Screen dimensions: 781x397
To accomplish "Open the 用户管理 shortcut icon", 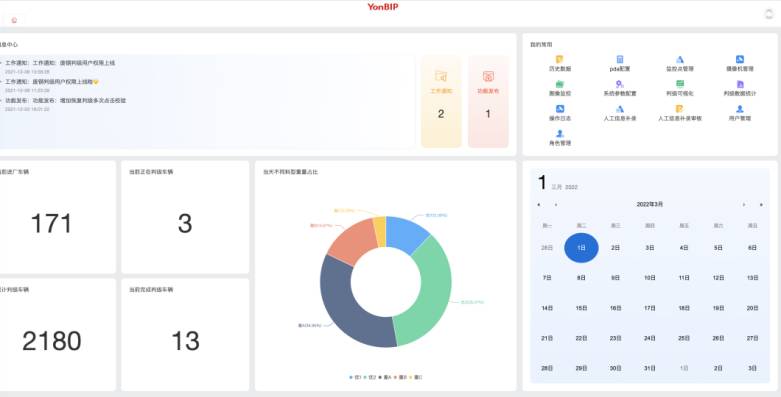I will (740, 109).
